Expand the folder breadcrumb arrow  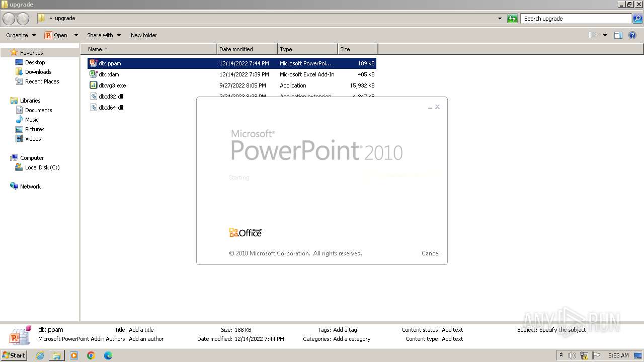click(51, 19)
